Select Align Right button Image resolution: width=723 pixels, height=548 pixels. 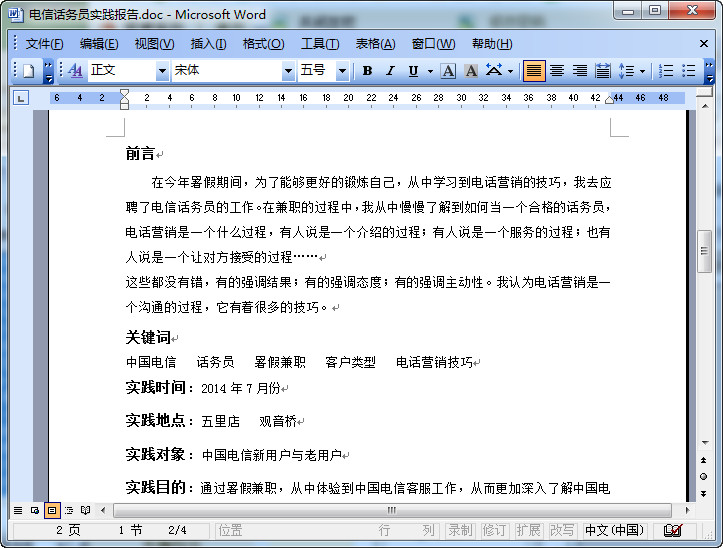point(580,71)
